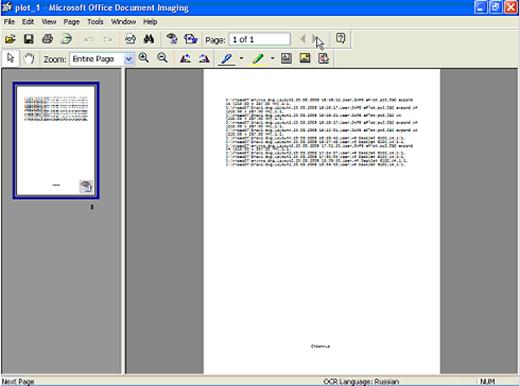Expand the Zoom Entire Page dropdown

(x=128, y=59)
